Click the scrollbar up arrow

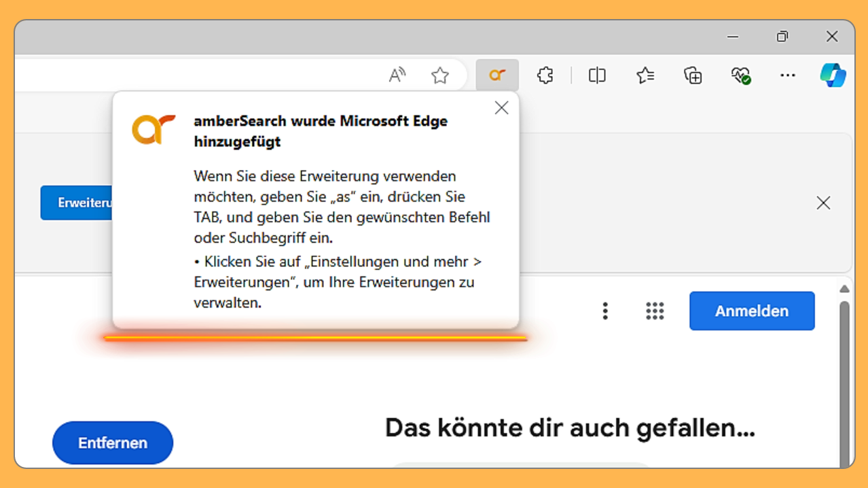844,290
